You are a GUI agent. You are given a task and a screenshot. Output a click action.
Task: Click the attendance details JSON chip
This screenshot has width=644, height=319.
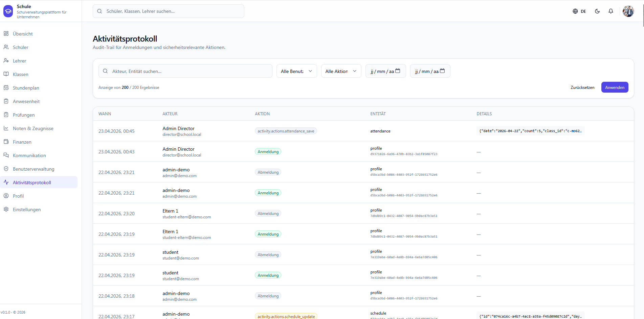pyautogui.click(x=530, y=131)
